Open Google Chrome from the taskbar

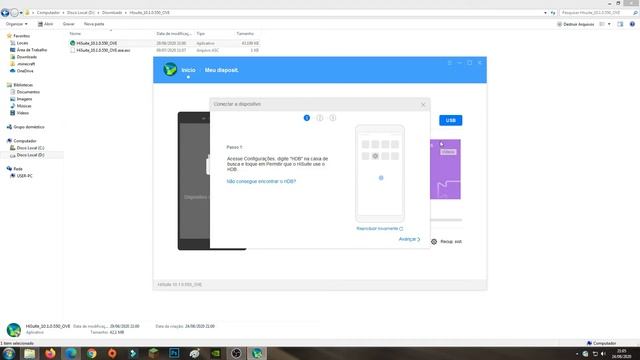click(92, 353)
